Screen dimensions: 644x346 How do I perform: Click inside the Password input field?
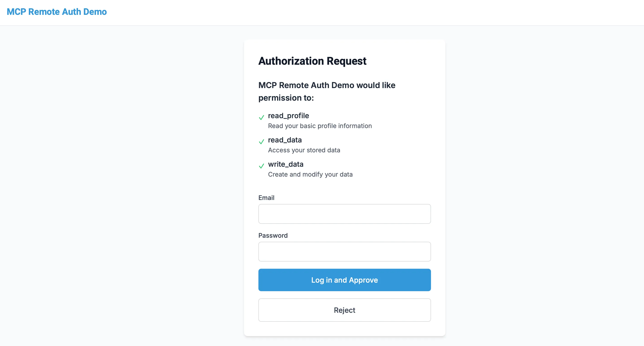pyautogui.click(x=344, y=251)
